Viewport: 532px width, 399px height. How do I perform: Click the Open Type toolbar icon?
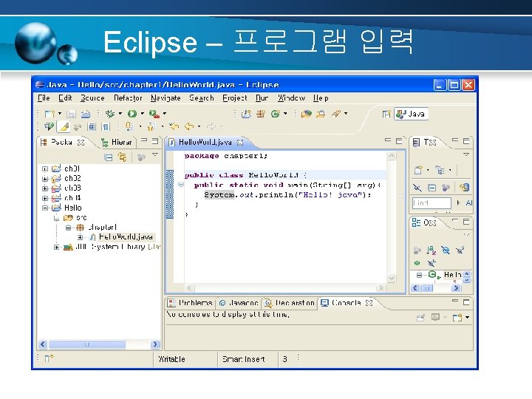click(x=306, y=114)
